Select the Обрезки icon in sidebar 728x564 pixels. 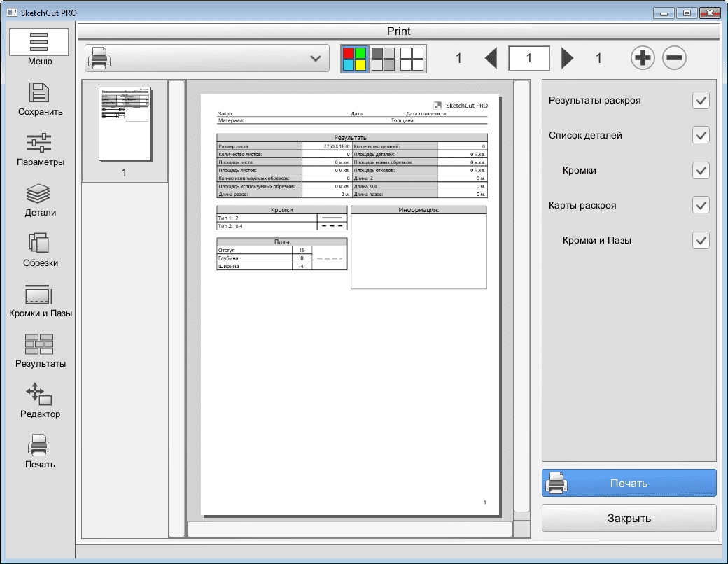click(39, 243)
